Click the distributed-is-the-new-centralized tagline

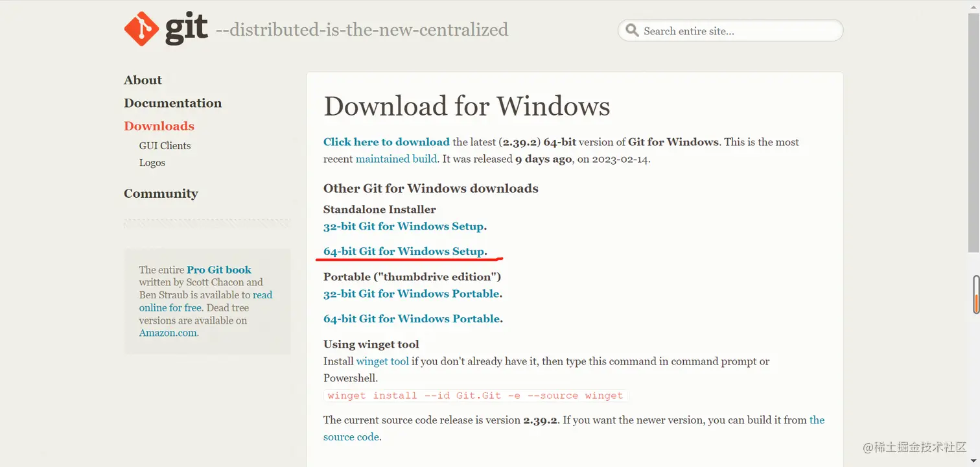point(362,30)
